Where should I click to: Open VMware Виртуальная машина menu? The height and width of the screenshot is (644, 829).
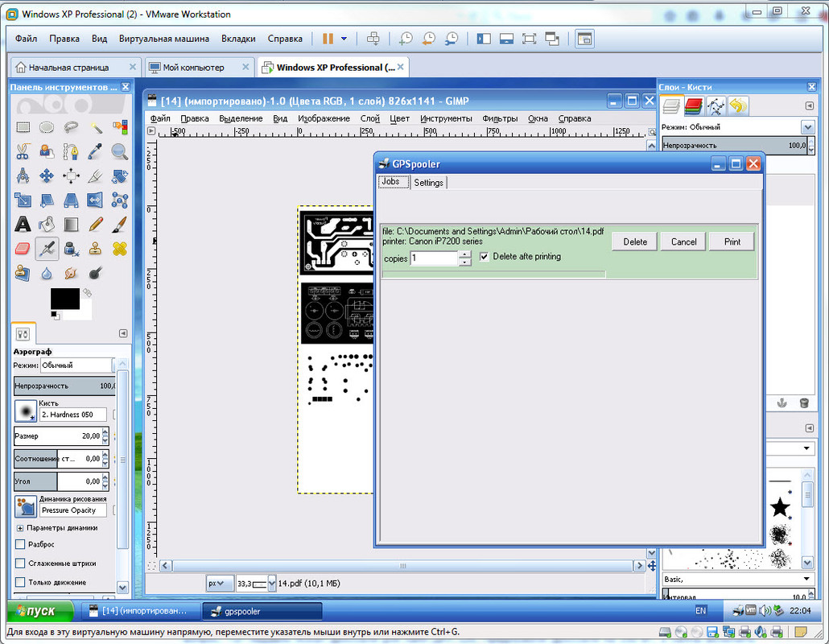click(164, 39)
